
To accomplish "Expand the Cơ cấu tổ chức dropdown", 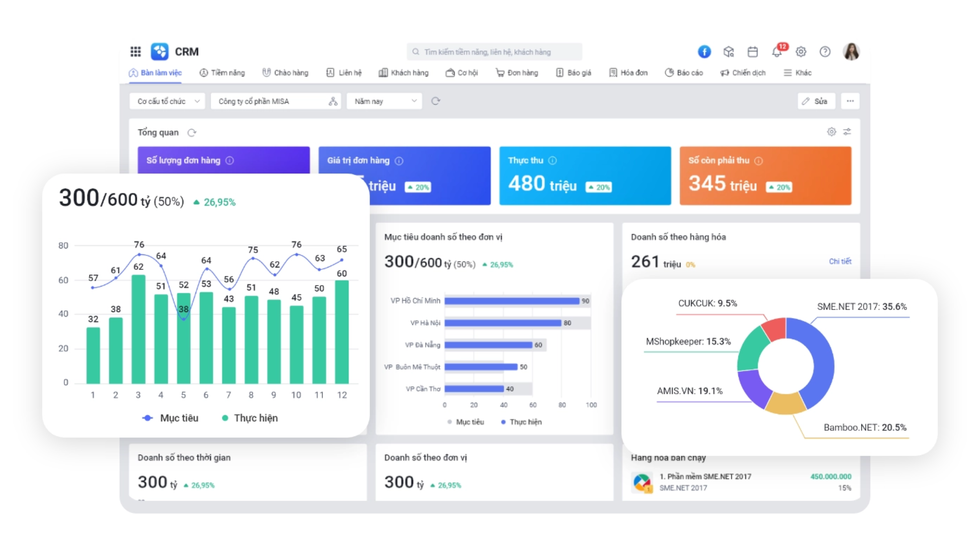I will click(167, 101).
